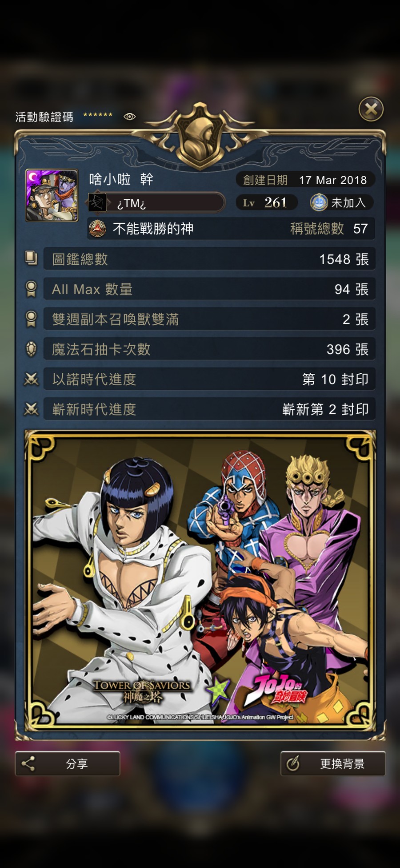Click the 稱號總數 57 title count

coord(329,229)
